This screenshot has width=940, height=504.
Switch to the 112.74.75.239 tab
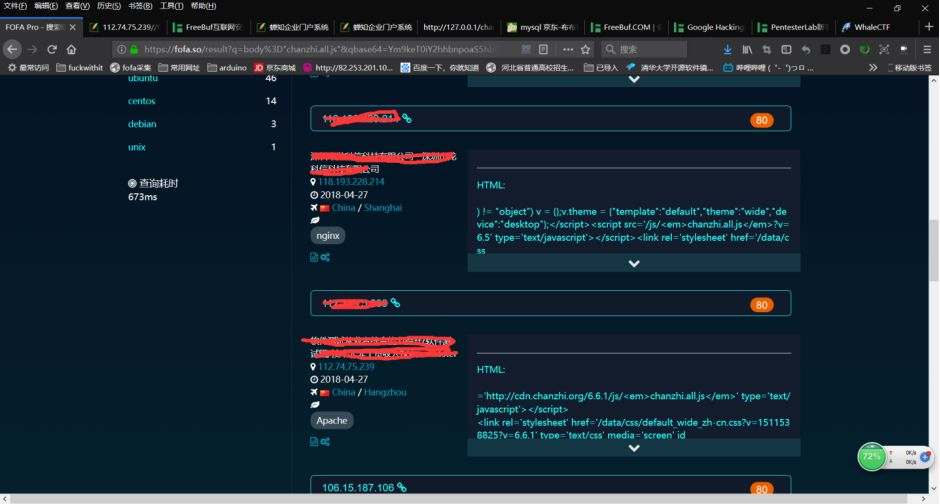pos(125,27)
